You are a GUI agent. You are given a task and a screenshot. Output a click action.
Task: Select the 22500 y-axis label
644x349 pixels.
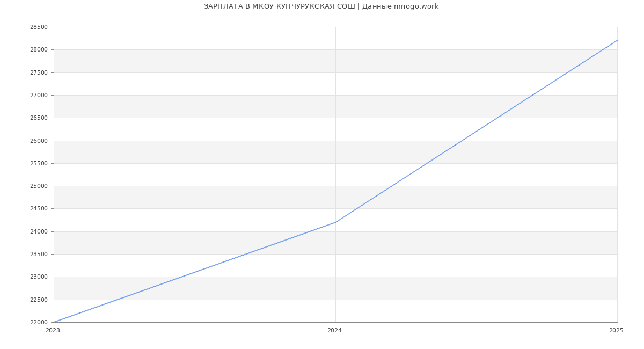tap(39, 300)
